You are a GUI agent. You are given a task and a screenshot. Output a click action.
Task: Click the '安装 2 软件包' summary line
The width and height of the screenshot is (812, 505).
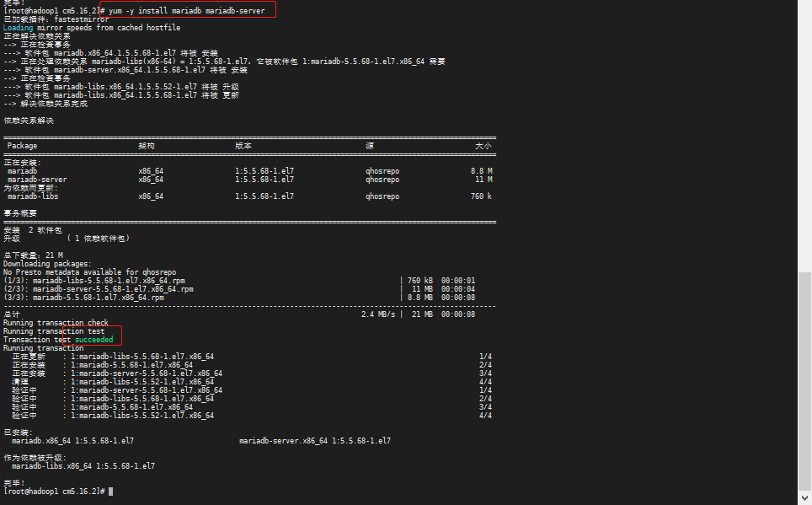(33, 229)
